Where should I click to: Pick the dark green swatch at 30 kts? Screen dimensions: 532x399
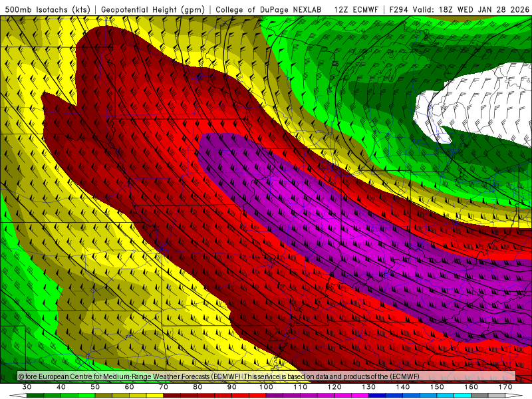[35, 395]
